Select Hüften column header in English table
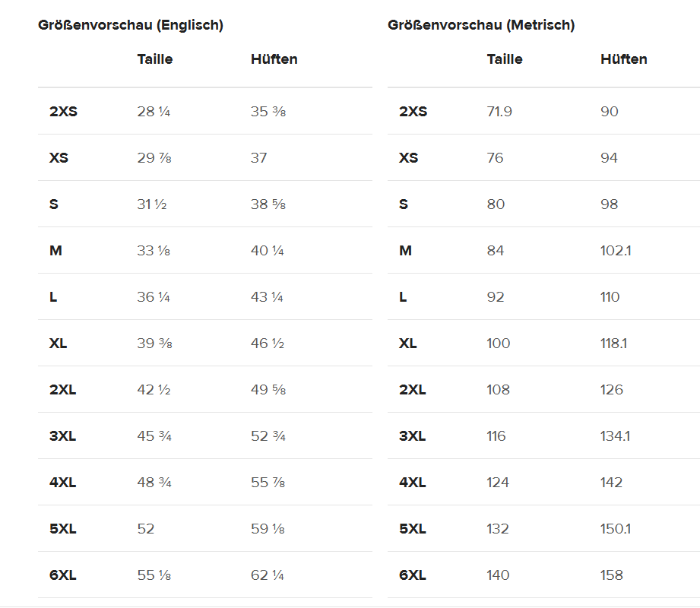The image size is (700, 608). pyautogui.click(x=274, y=59)
